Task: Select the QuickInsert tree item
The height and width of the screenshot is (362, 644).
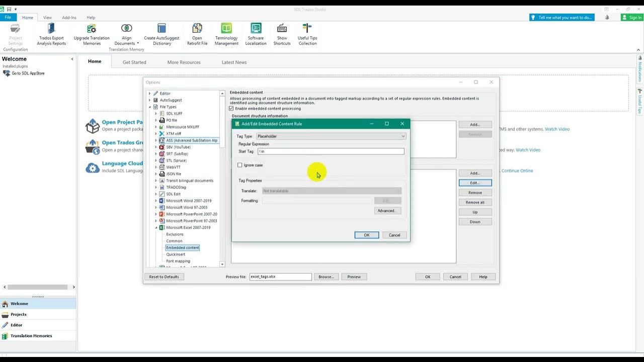Action: pyautogui.click(x=176, y=254)
